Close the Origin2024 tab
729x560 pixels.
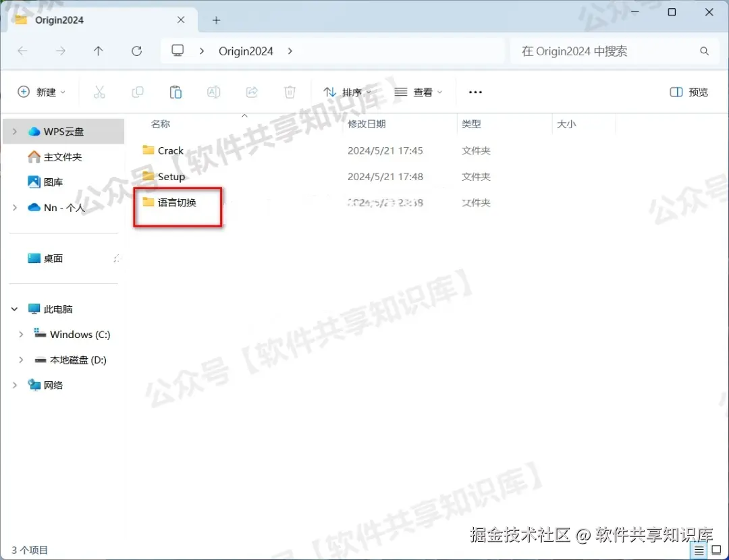coord(181,20)
